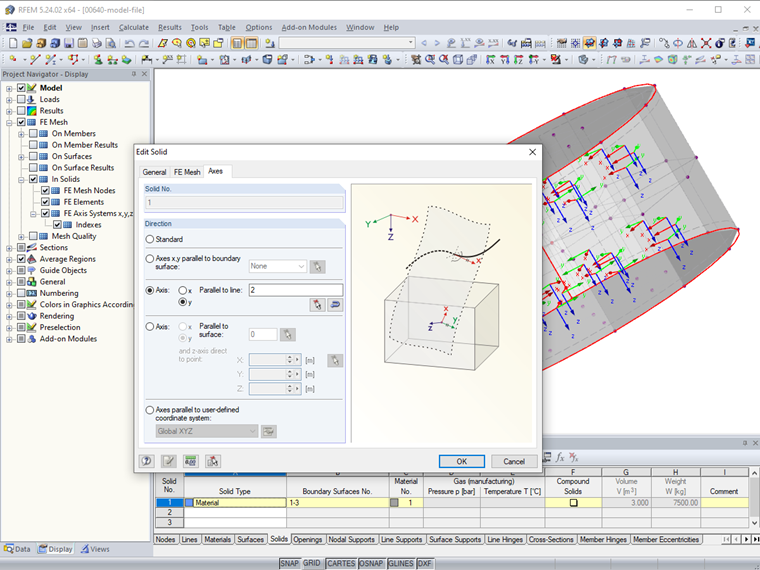760x570 pixels.
Task: Click the Open file folder icon
Action: [26, 44]
